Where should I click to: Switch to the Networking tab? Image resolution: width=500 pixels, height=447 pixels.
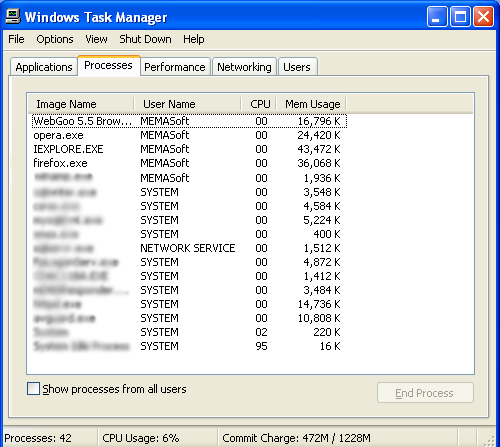pos(244,67)
